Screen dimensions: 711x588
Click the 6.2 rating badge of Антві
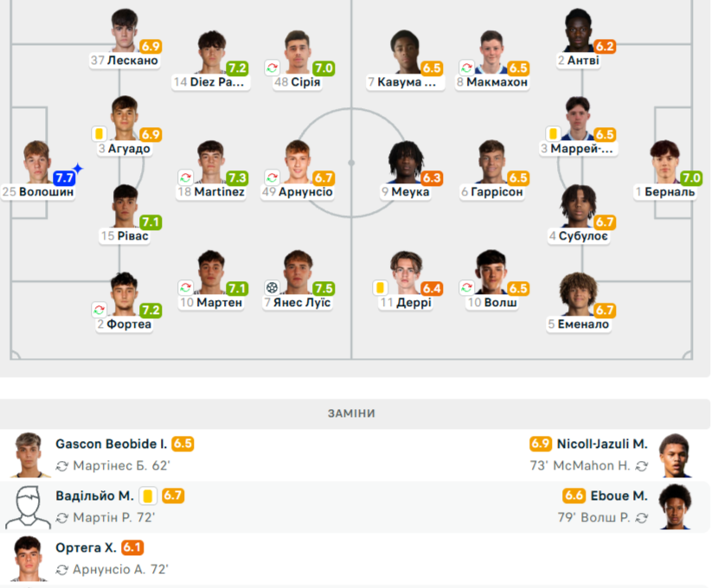pyautogui.click(x=605, y=47)
